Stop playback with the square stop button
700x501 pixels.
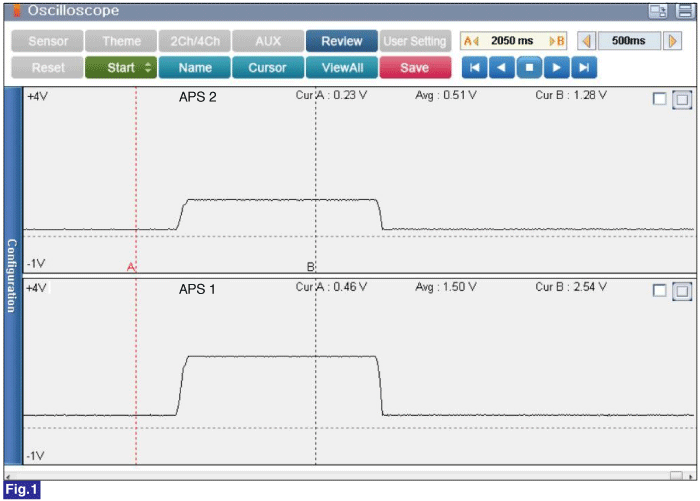tap(529, 68)
